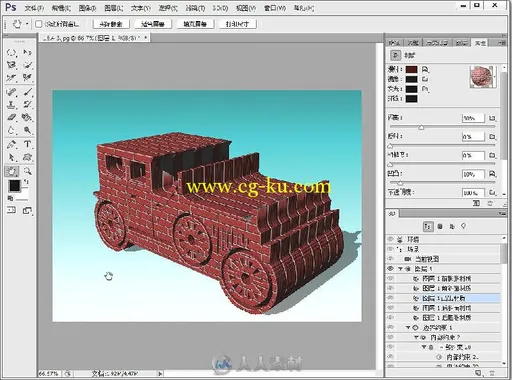The image size is (512, 380).
Task: Collapse the 边界约束 1 node
Action: [x=408, y=328]
